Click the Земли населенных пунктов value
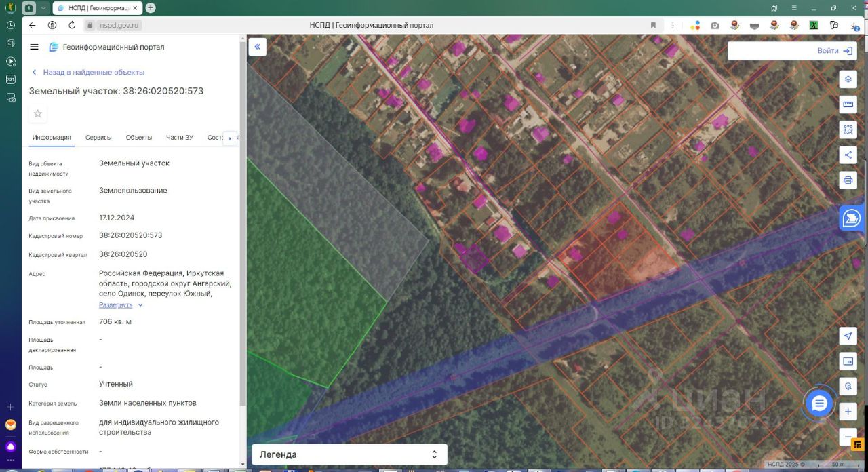The image size is (868, 472). tap(148, 403)
